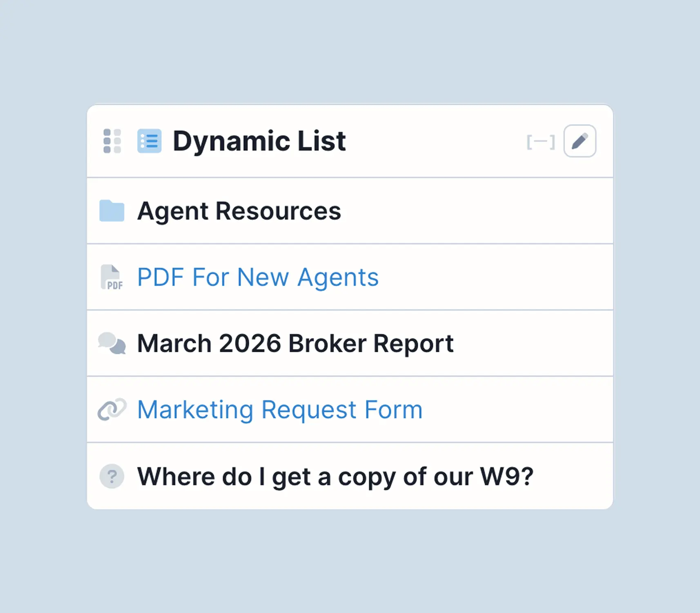Click the chat bubbles discussion icon
This screenshot has height=613, width=700.
(112, 343)
